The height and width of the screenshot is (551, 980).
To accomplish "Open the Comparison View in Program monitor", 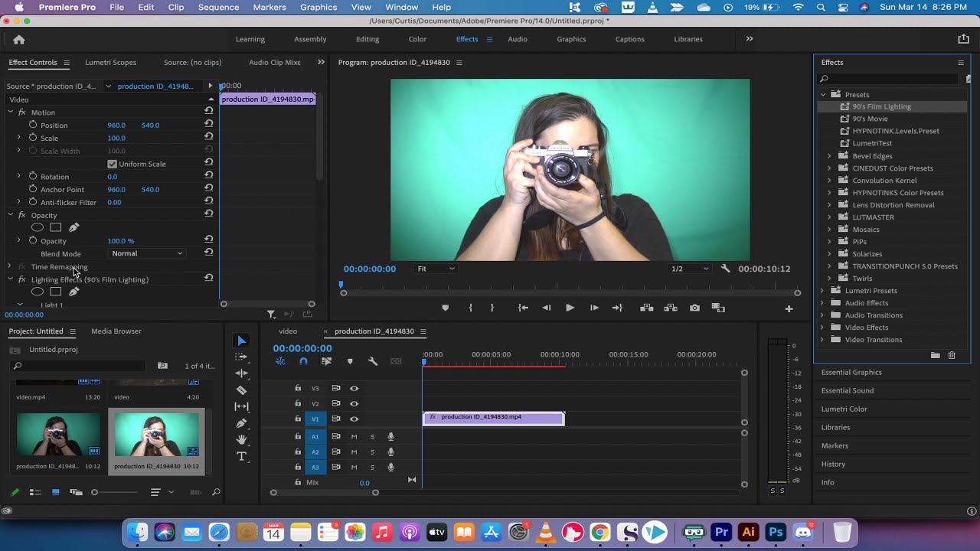I will (x=718, y=308).
